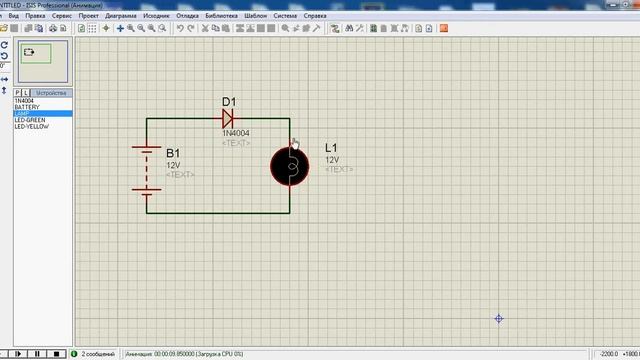640x360 pixels.
Task: Pick parts from library icon
Action: click(285, 28)
